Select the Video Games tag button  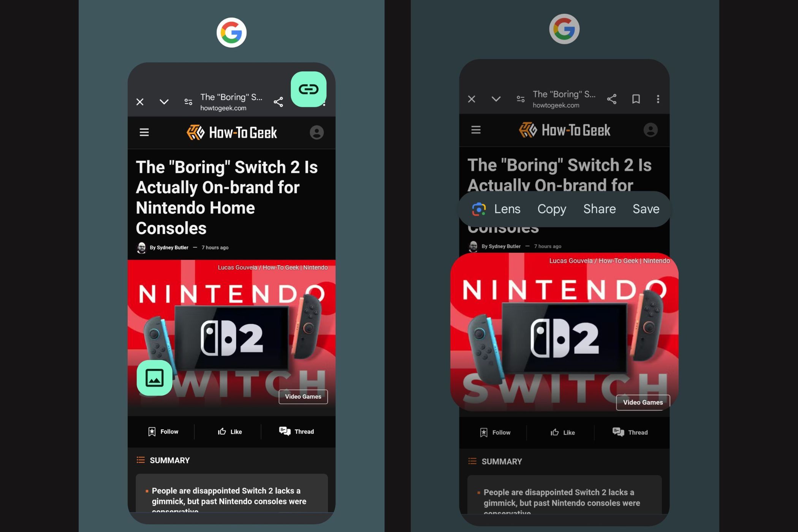click(x=303, y=397)
